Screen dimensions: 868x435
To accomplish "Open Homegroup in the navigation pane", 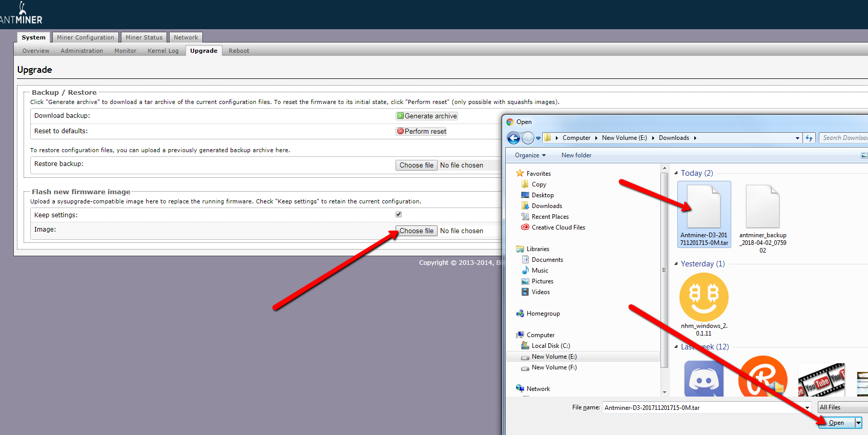I will [543, 314].
